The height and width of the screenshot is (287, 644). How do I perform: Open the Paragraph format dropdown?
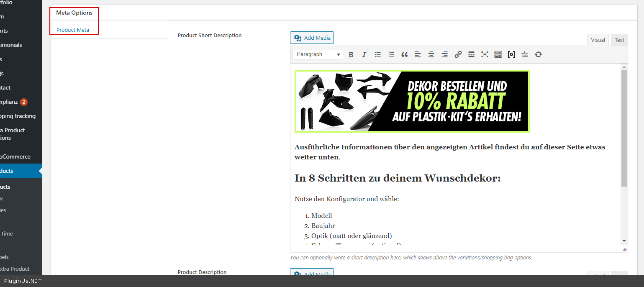pos(318,54)
